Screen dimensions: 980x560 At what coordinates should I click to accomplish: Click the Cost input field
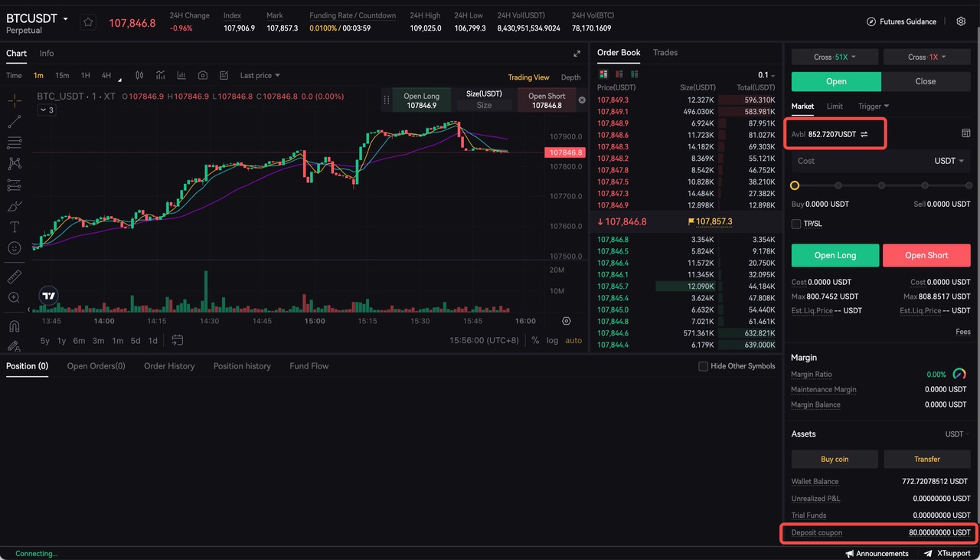(861, 161)
